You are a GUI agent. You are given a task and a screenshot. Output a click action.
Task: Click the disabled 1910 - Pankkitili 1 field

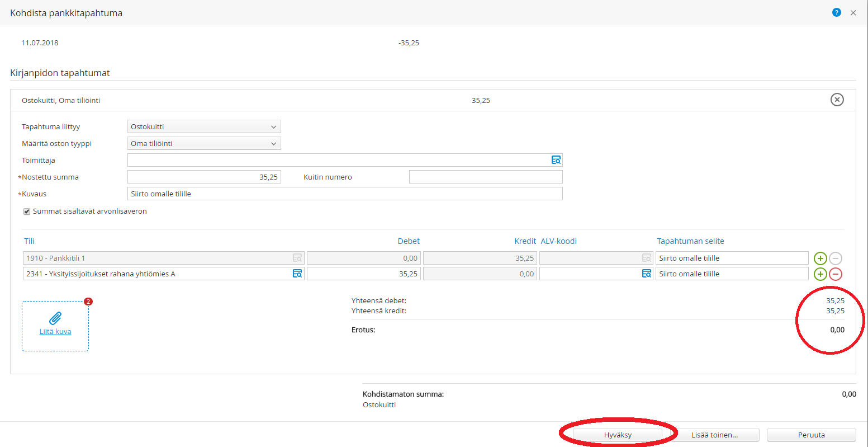click(x=164, y=258)
